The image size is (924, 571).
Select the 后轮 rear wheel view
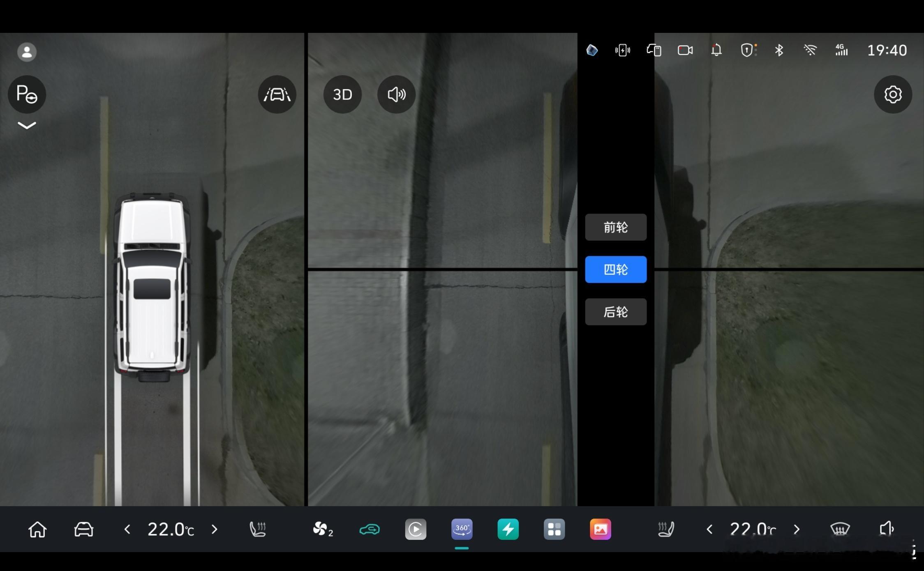pyautogui.click(x=615, y=312)
